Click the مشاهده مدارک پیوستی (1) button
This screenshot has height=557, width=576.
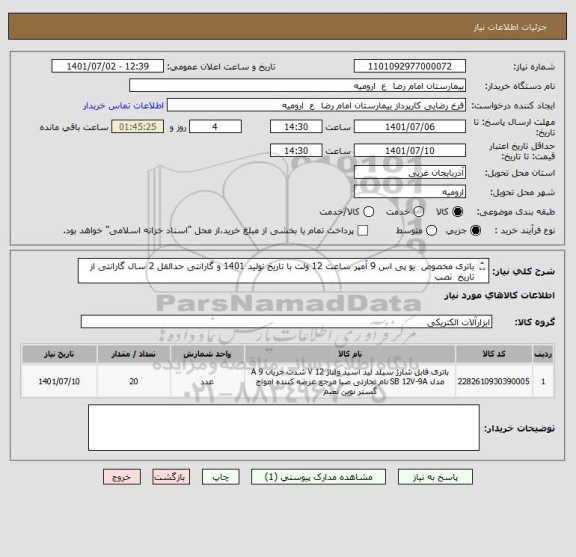318,477
